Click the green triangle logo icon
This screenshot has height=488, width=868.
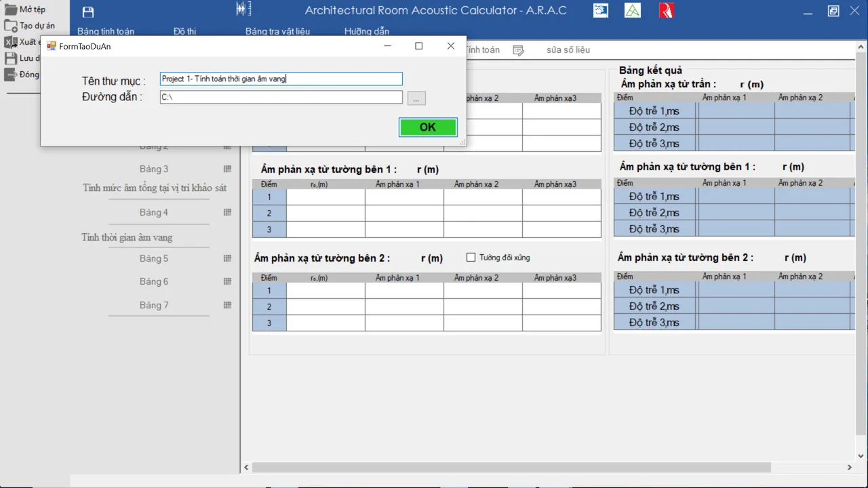[x=633, y=10]
